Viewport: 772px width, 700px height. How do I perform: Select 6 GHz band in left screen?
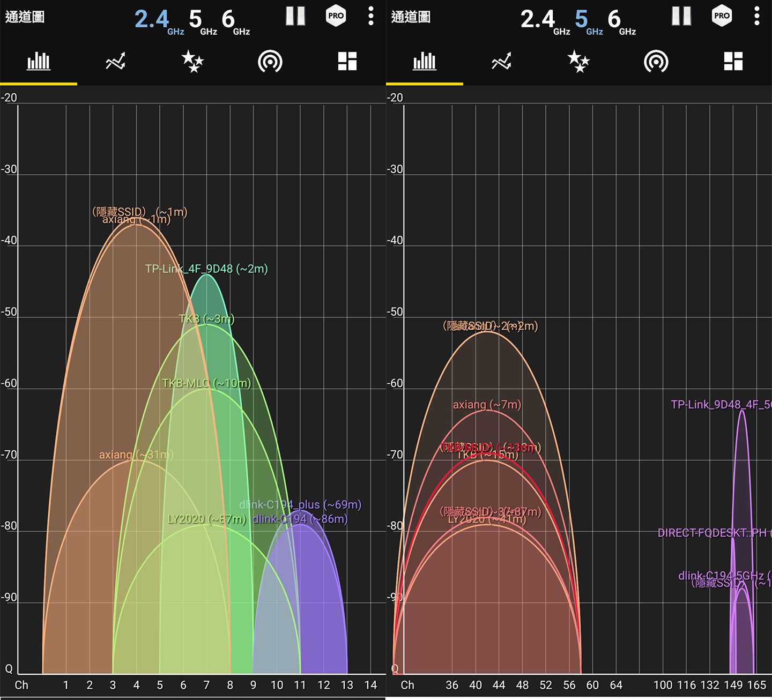pos(236,21)
